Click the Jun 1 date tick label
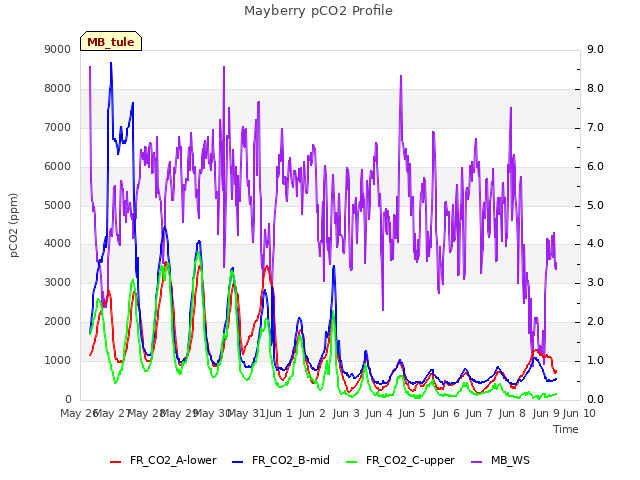640x480 pixels. [x=279, y=413]
